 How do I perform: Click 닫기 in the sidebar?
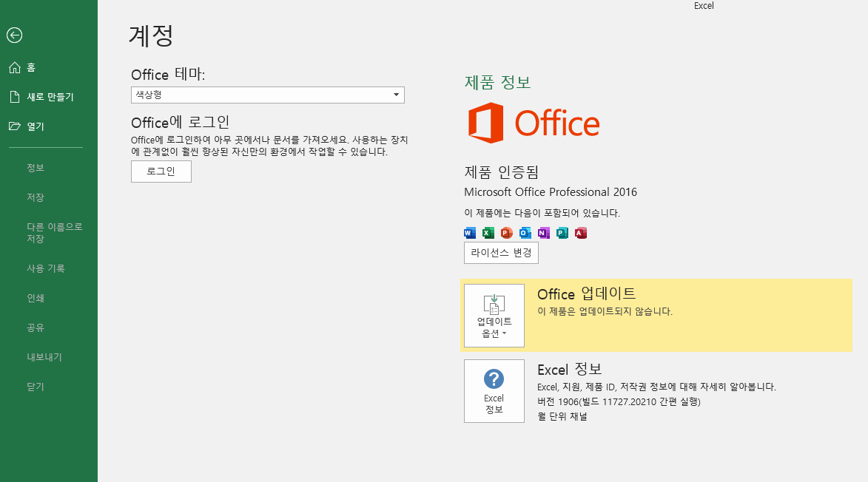(x=36, y=387)
